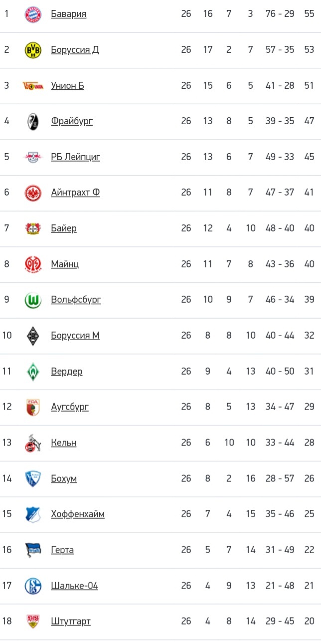
Task: Select the Байер team name
Action: coord(64,228)
